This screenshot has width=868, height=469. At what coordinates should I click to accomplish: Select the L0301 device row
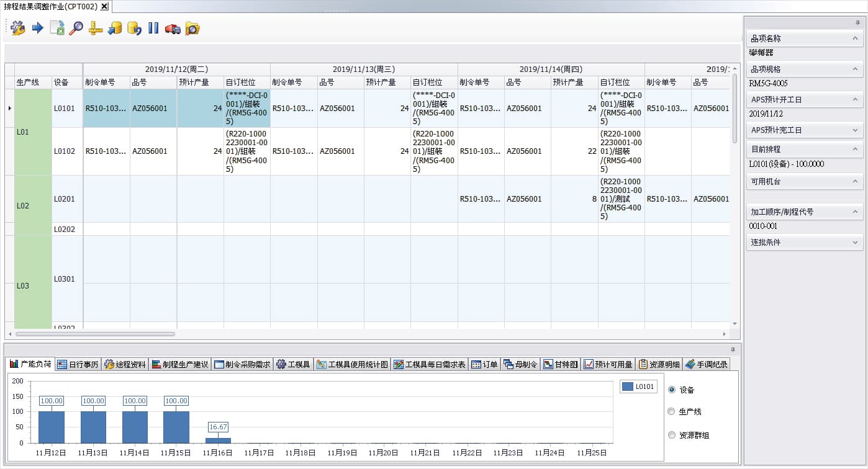click(x=67, y=279)
